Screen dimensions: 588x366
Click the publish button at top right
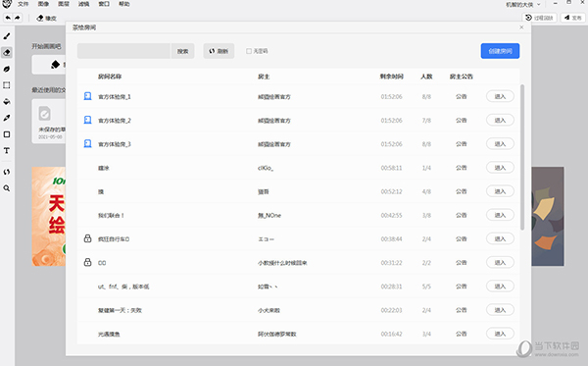(573, 18)
